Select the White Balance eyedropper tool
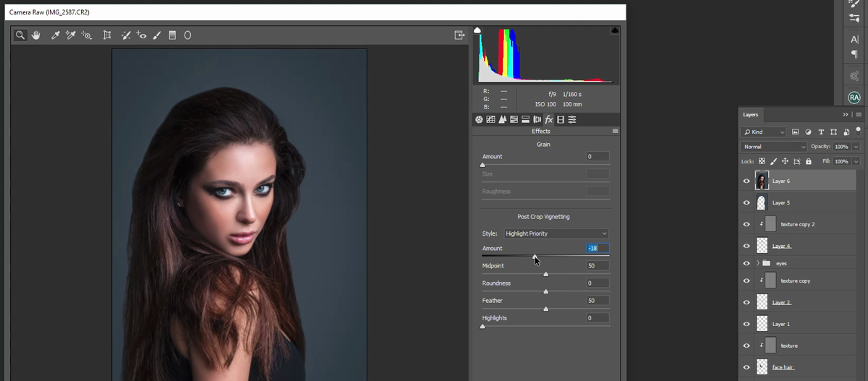 [x=55, y=35]
